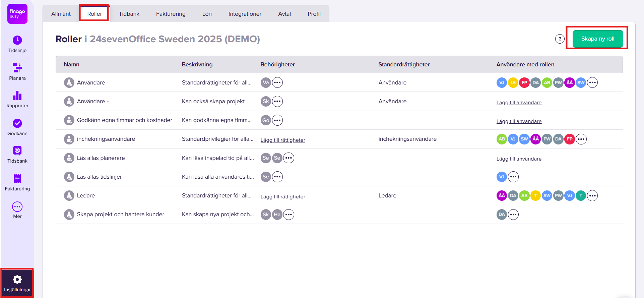644x298 pixels.
Task: Open the Profil tab
Action: point(314,14)
